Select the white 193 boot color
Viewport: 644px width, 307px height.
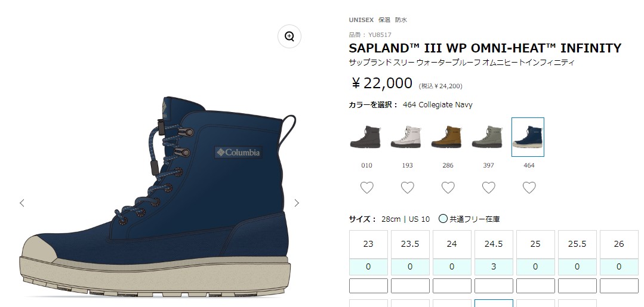(x=406, y=137)
